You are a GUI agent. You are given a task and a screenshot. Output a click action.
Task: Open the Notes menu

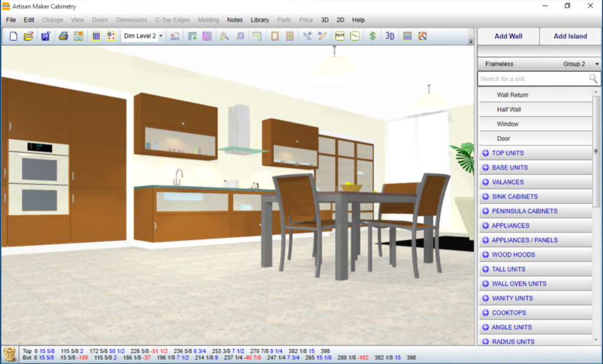235,19
